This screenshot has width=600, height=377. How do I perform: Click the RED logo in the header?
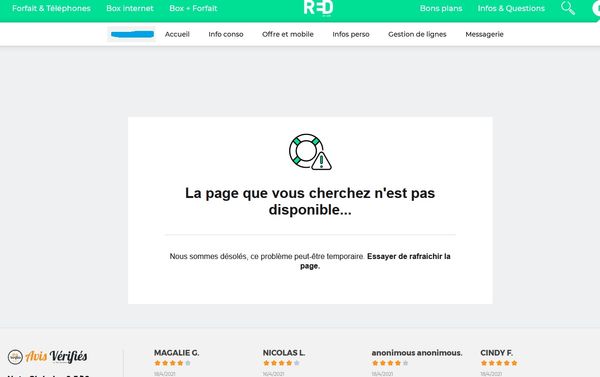tap(318, 8)
